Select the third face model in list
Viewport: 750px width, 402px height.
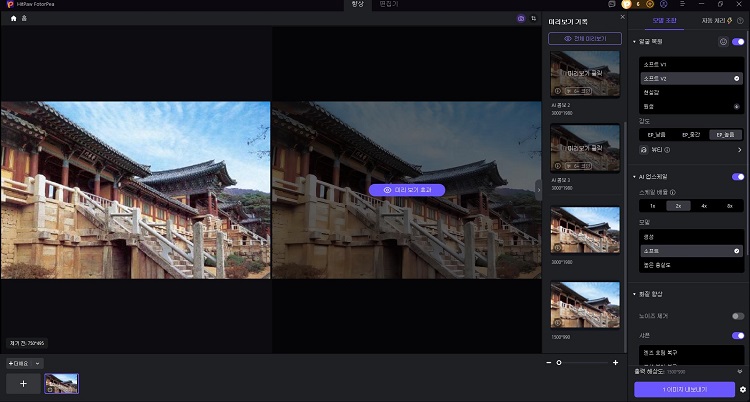692,92
